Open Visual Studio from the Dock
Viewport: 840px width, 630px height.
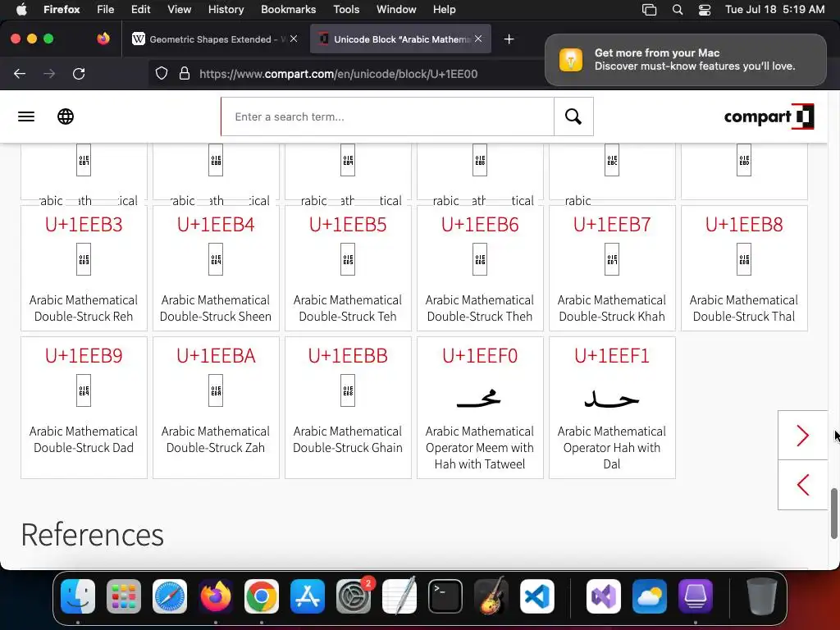pos(604,596)
